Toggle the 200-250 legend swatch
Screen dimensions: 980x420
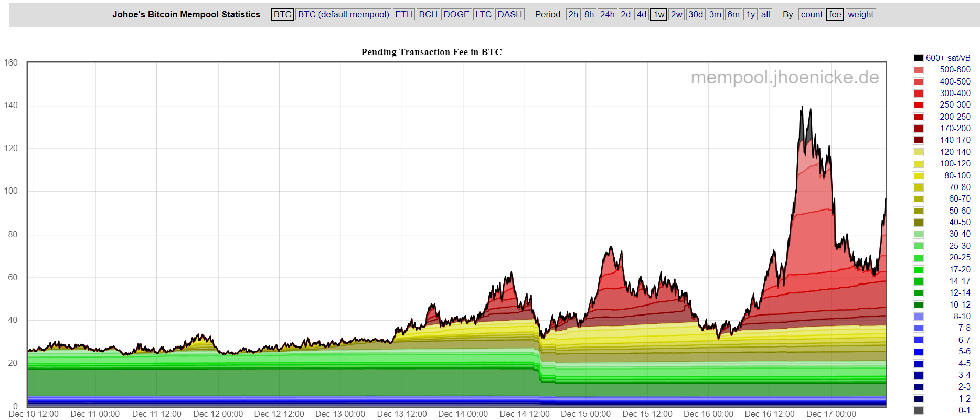(918, 117)
